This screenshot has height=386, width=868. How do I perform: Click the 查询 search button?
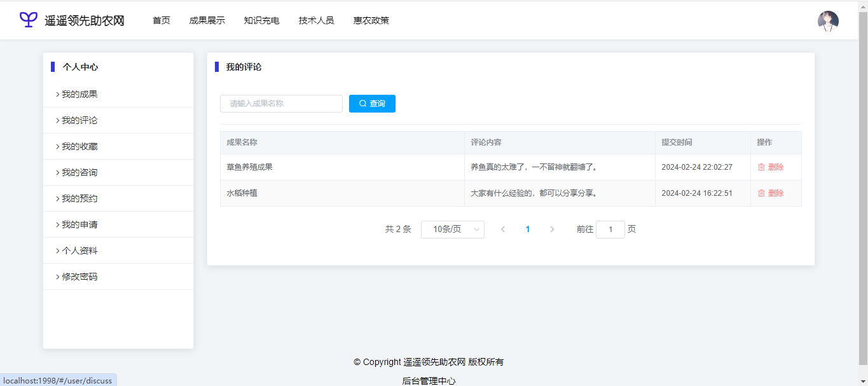pos(372,104)
